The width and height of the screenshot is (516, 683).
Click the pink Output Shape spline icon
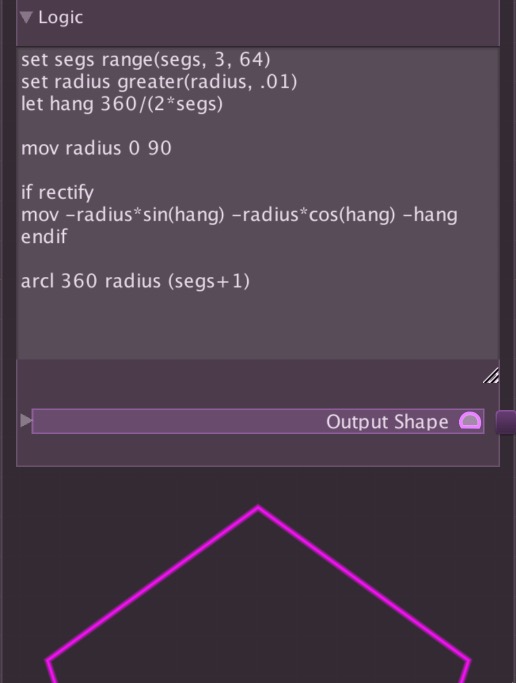(x=470, y=421)
